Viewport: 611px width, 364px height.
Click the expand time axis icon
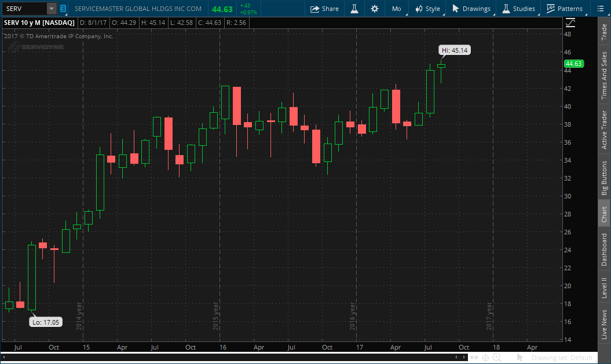point(474,358)
